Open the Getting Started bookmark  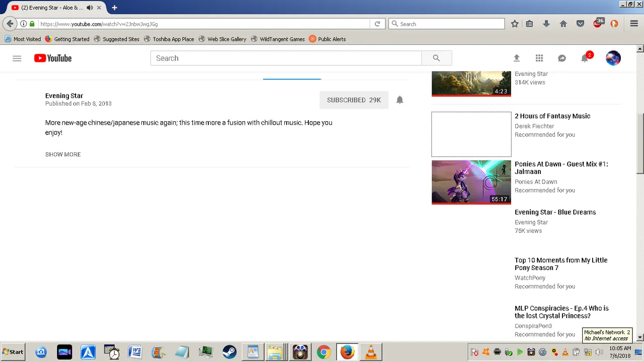(67, 39)
